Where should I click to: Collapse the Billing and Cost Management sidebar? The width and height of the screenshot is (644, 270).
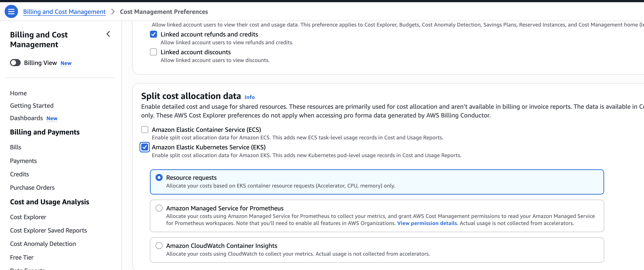coord(108,34)
